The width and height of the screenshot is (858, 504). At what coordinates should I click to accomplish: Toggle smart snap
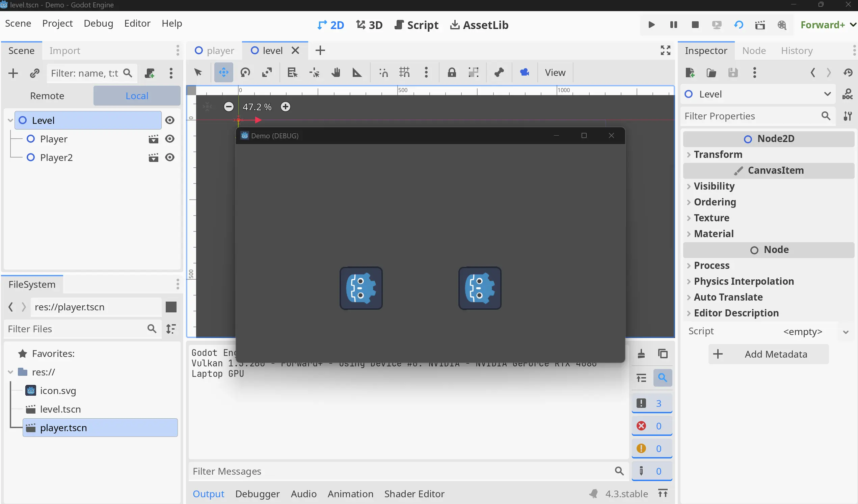[x=383, y=73]
